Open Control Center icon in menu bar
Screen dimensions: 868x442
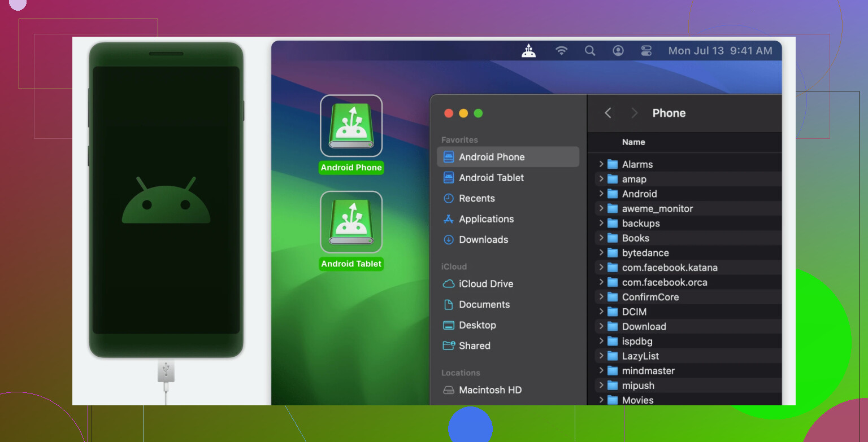(646, 51)
